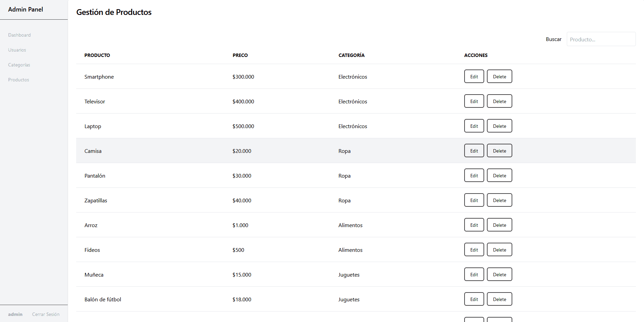The image size is (644, 322).
Task: Edit the Smartphone product
Action: 474,77
